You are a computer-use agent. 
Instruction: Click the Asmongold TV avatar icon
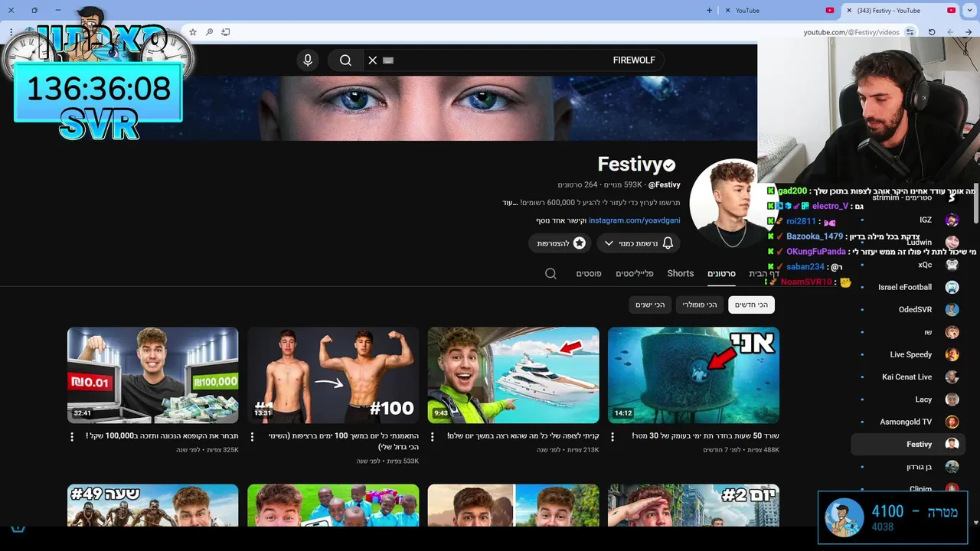[952, 422]
